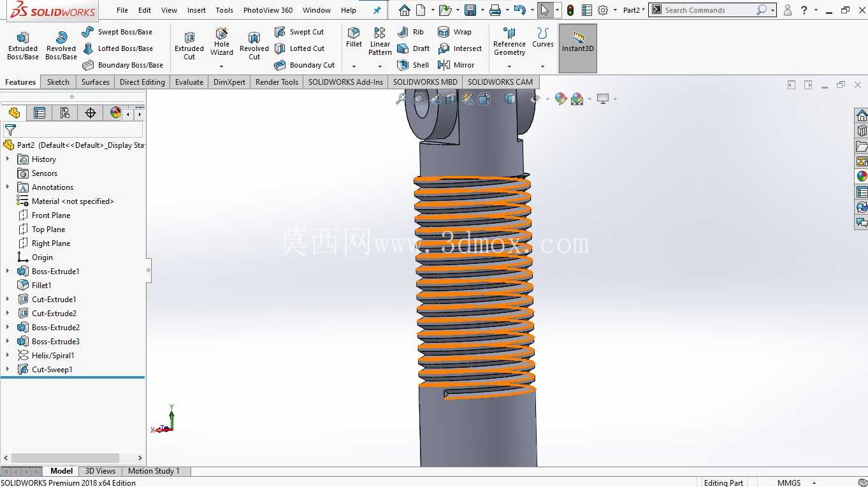Open the Reference Geometry dropdown arrow

(509, 66)
